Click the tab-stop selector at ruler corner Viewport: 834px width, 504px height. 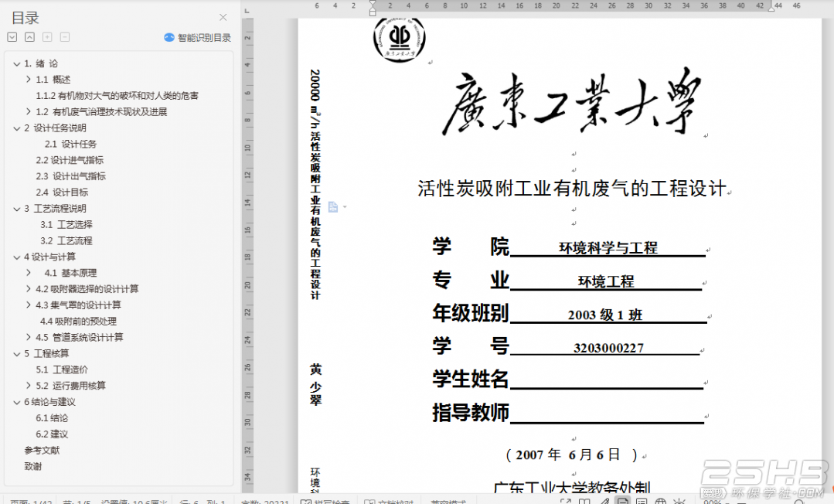(247, 11)
